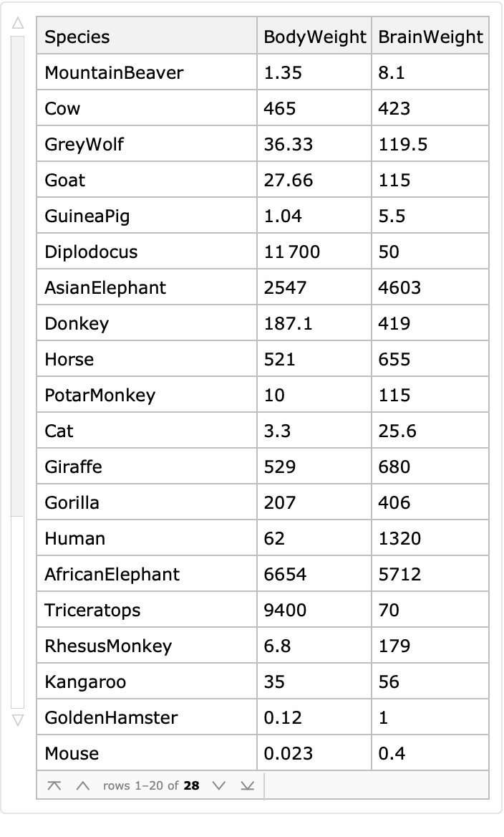Click the scroll-down triangle below the scrollbar
The image size is (504, 837).
pos(17,718)
